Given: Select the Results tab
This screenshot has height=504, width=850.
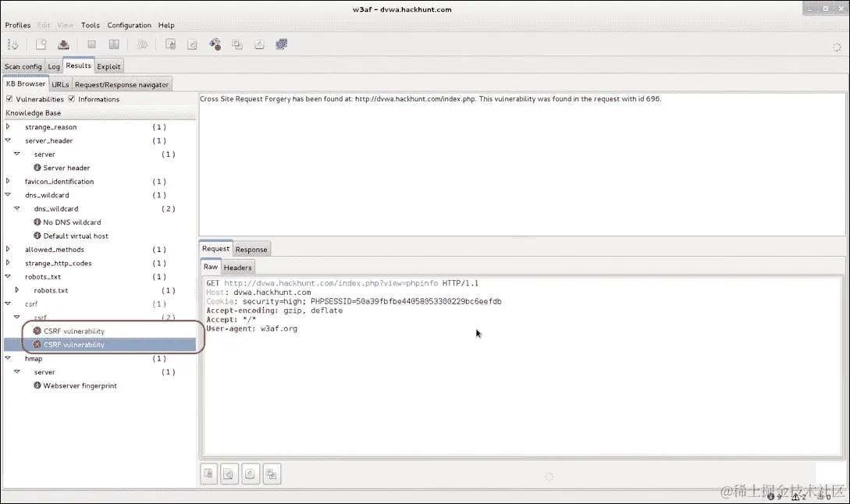Looking at the screenshot, I should [x=79, y=65].
